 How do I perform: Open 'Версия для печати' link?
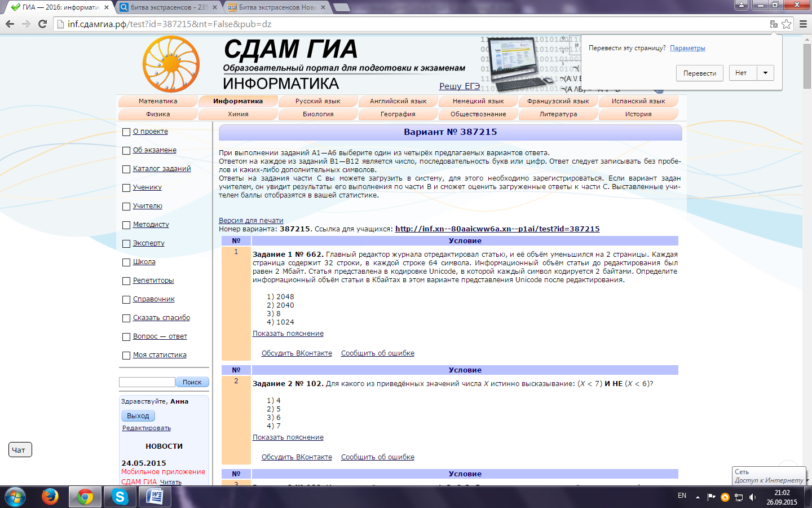[251, 221]
